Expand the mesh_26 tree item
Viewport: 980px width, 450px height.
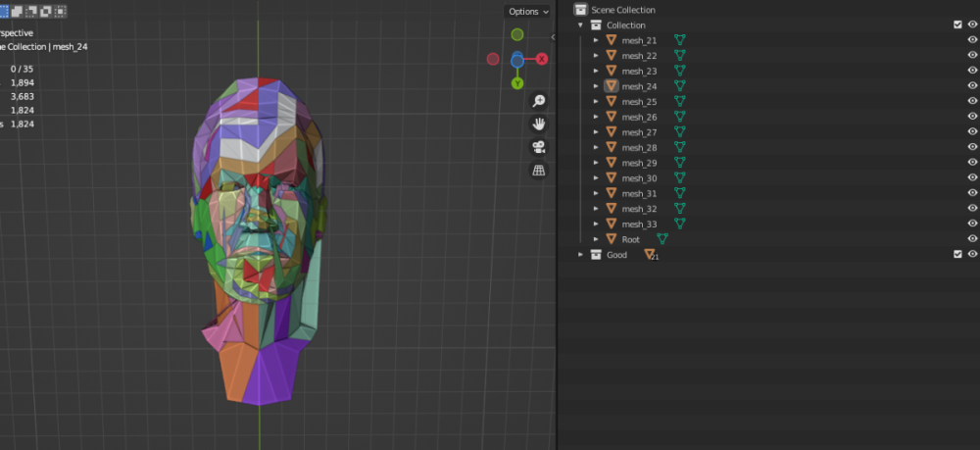point(596,117)
